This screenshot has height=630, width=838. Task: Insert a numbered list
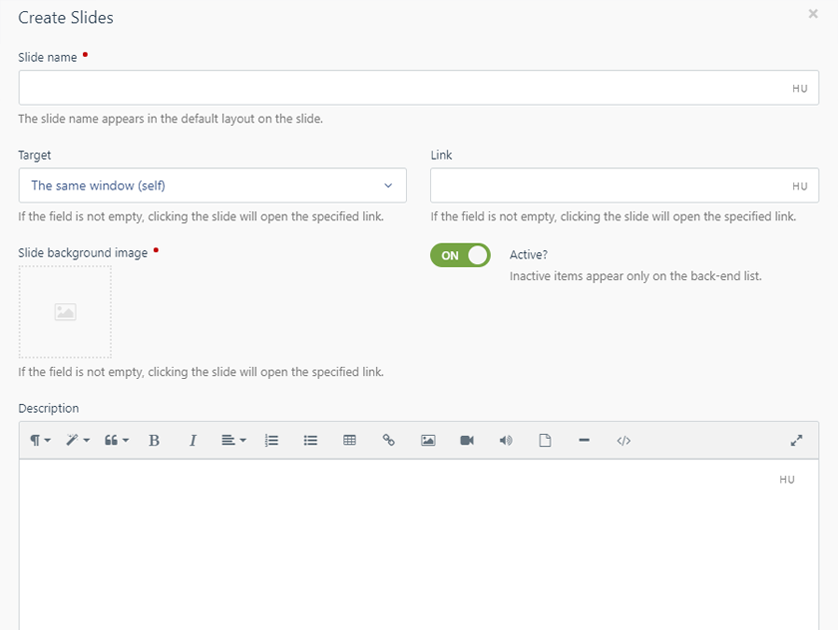point(271,440)
